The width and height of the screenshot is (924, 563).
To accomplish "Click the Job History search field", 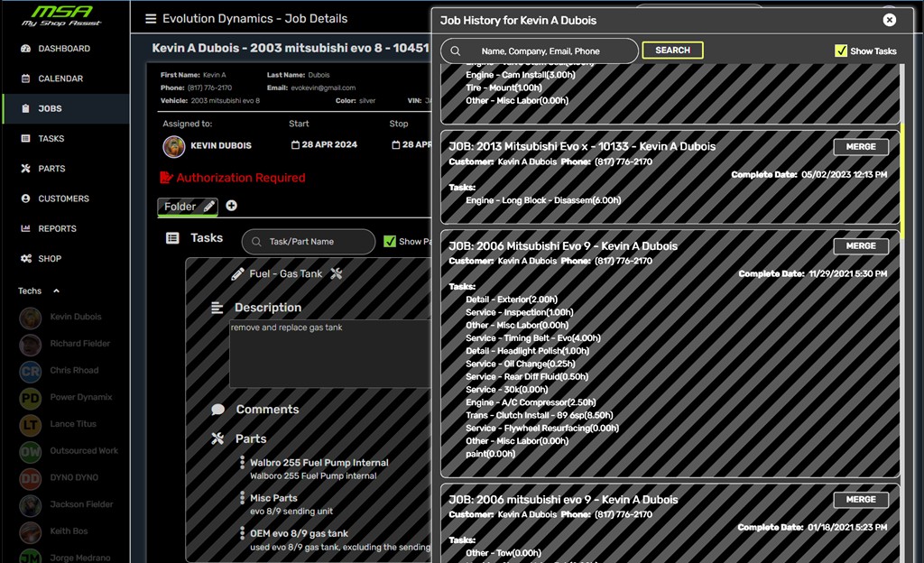I will (x=540, y=51).
